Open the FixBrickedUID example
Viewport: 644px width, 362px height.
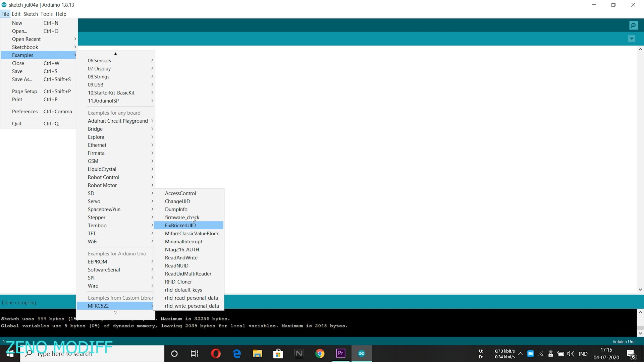tap(189, 226)
